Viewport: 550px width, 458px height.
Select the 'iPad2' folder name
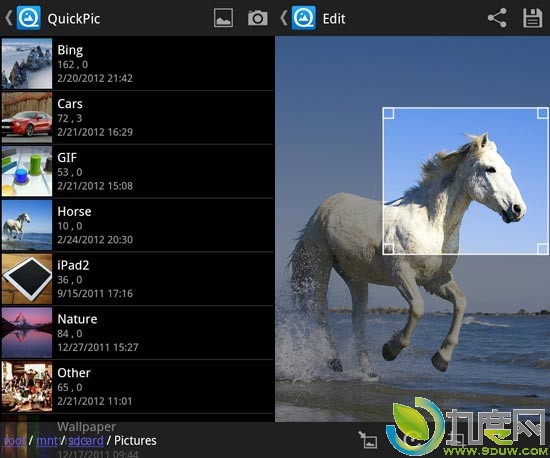pos(73,265)
